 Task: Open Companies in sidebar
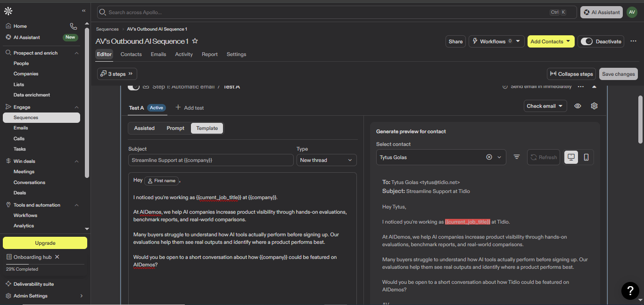click(x=26, y=74)
